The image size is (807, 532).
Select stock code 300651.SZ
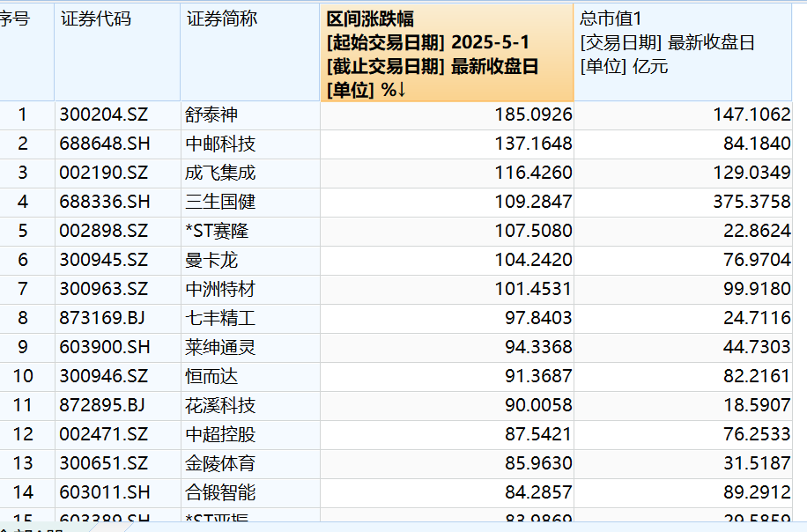104,463
